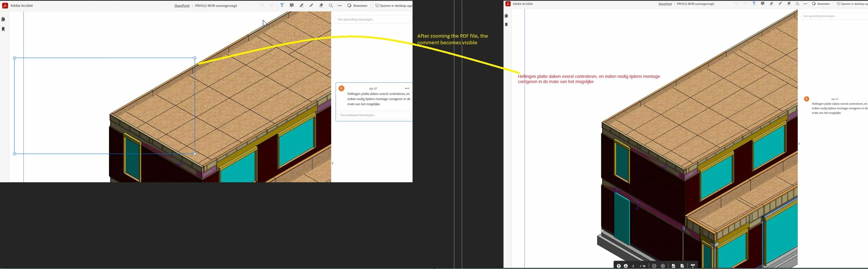Select the Add Text tool in left window
The height and width of the screenshot is (269, 868).
[282, 6]
